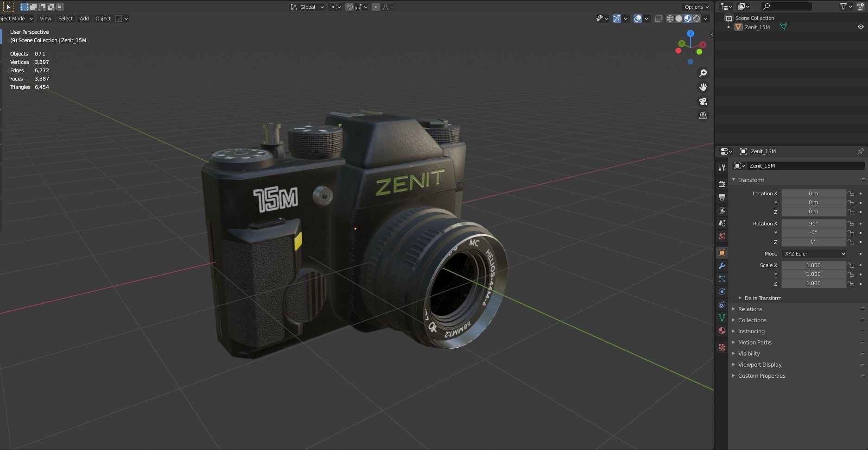
Task: Open the Output properties tab
Action: (x=722, y=197)
